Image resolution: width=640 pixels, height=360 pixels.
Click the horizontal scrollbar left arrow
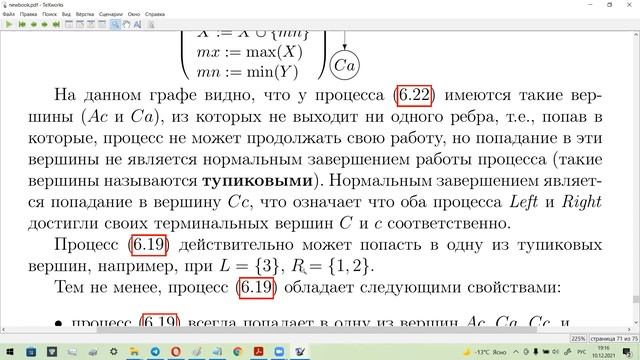pos(3,330)
